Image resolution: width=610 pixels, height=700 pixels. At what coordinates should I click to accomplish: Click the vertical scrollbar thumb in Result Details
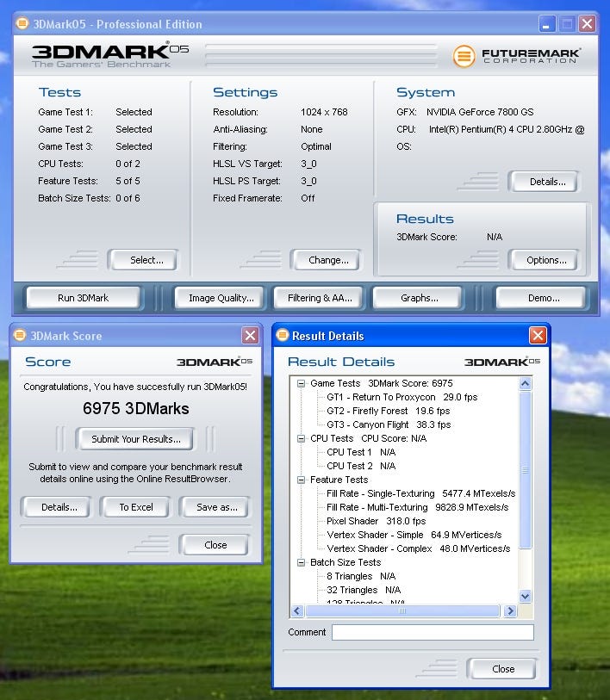[526, 469]
